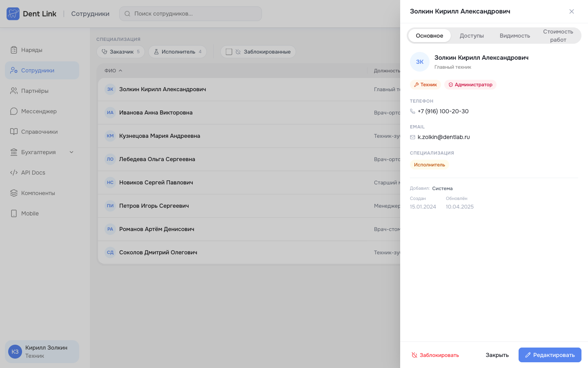Toggle the Заблокированные checkbox
This screenshot has width=588, height=368.
[x=229, y=52]
